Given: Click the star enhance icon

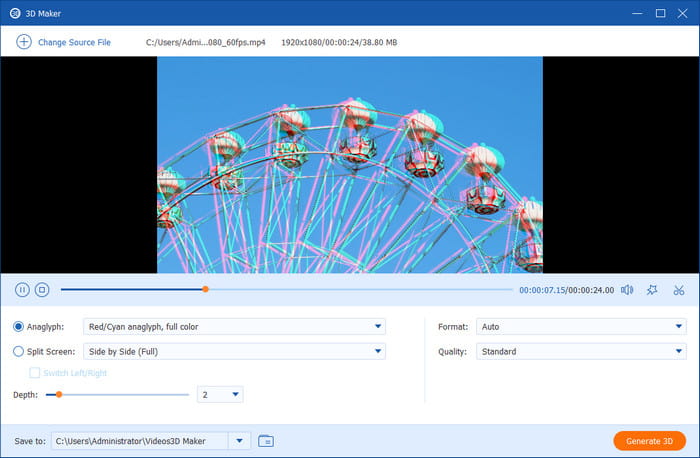Looking at the screenshot, I should tap(652, 290).
